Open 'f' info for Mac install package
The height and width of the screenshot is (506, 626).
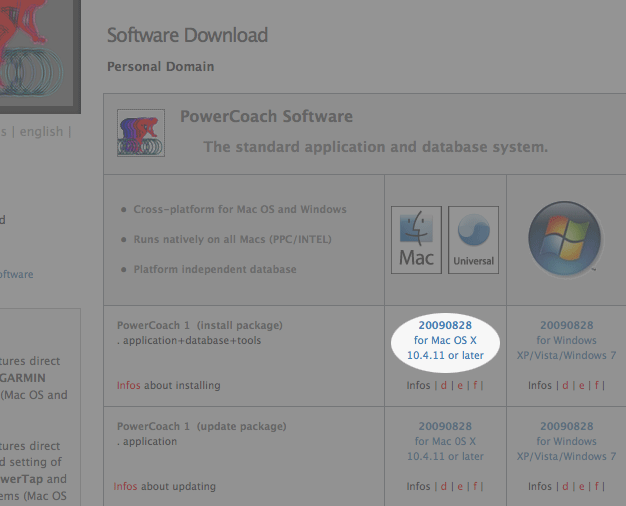(x=475, y=385)
